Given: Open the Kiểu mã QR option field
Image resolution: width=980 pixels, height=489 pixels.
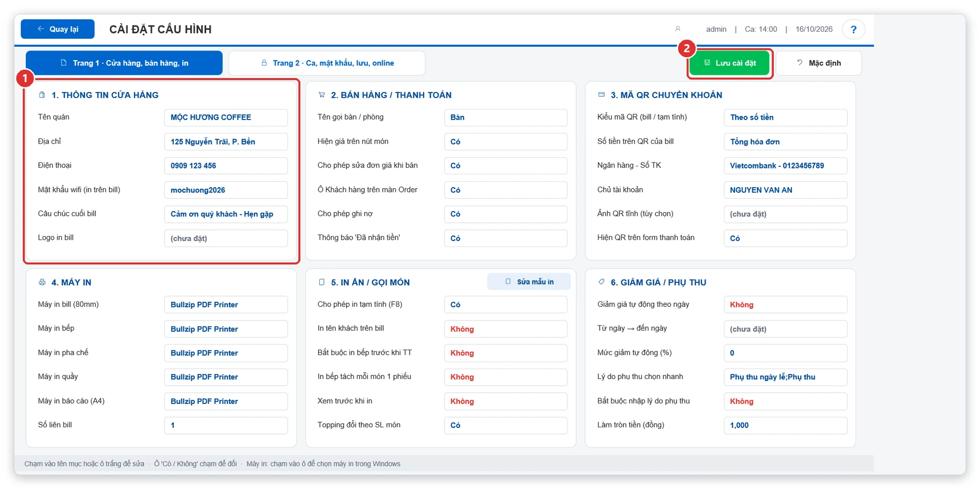Looking at the screenshot, I should pos(785,117).
